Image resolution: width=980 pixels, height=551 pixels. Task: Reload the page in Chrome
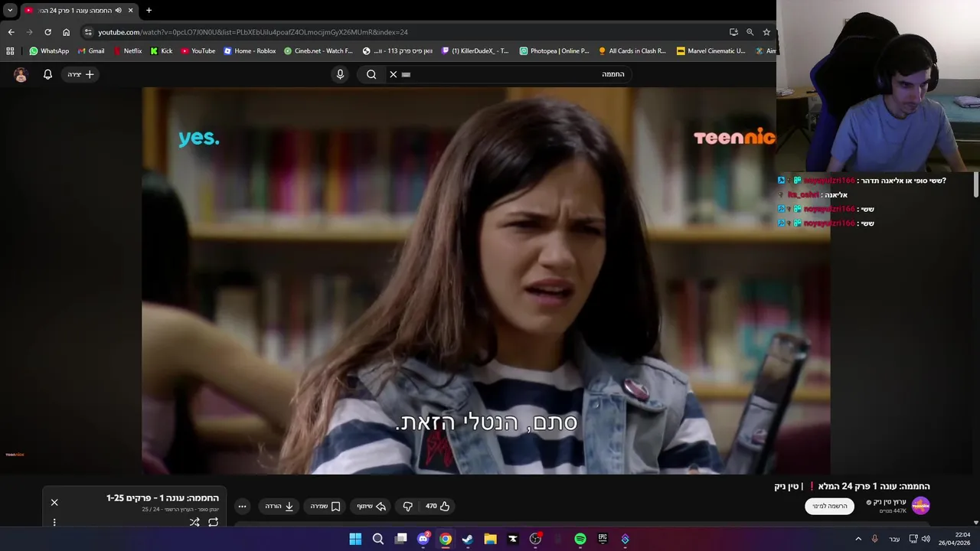pyautogui.click(x=47, y=32)
